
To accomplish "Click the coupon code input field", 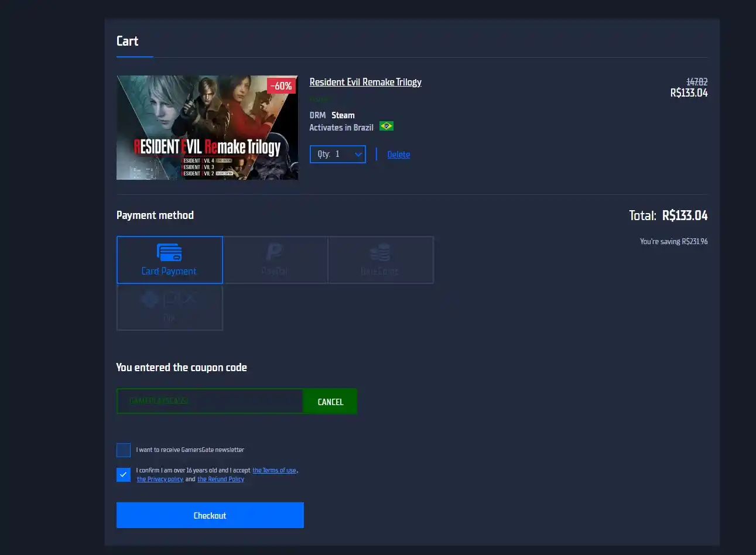I will [x=210, y=402].
